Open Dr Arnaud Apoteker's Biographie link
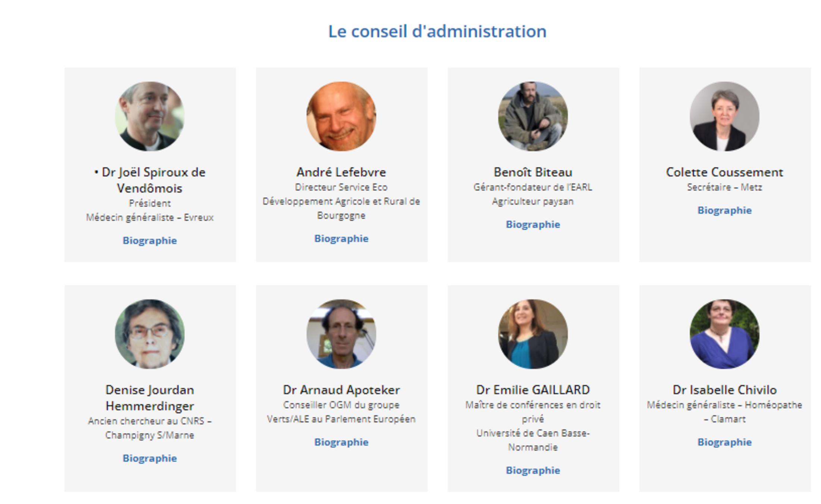The height and width of the screenshot is (504, 821). (341, 442)
